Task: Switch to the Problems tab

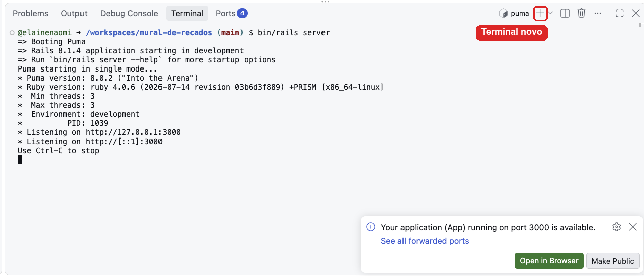Action: [30, 14]
